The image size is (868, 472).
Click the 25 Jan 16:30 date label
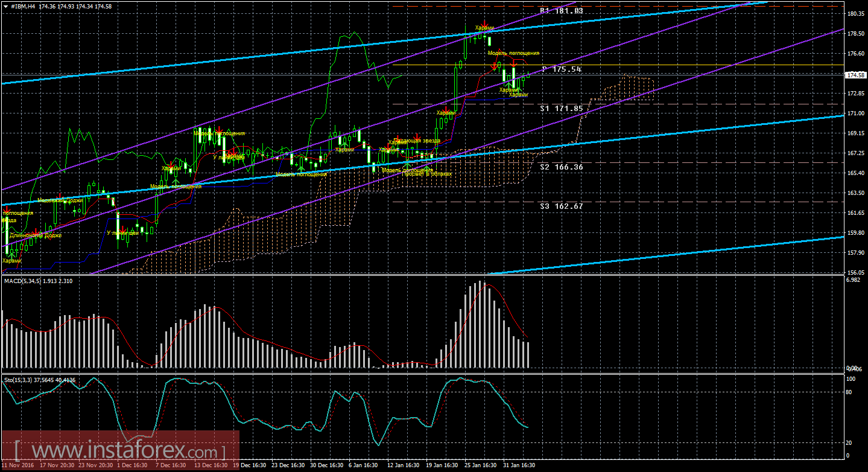coord(480,465)
